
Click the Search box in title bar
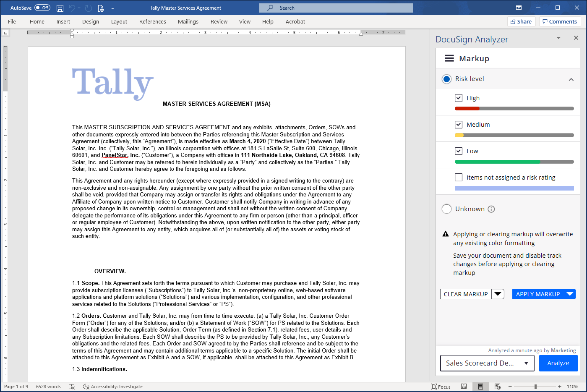[x=336, y=8]
